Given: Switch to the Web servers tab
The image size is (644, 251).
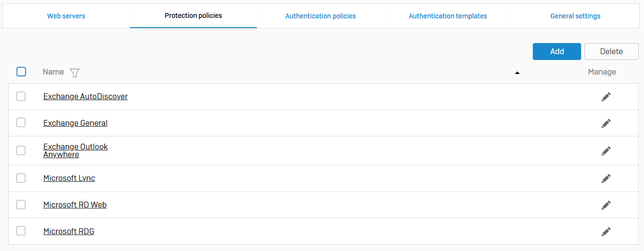Looking at the screenshot, I should tap(66, 16).
